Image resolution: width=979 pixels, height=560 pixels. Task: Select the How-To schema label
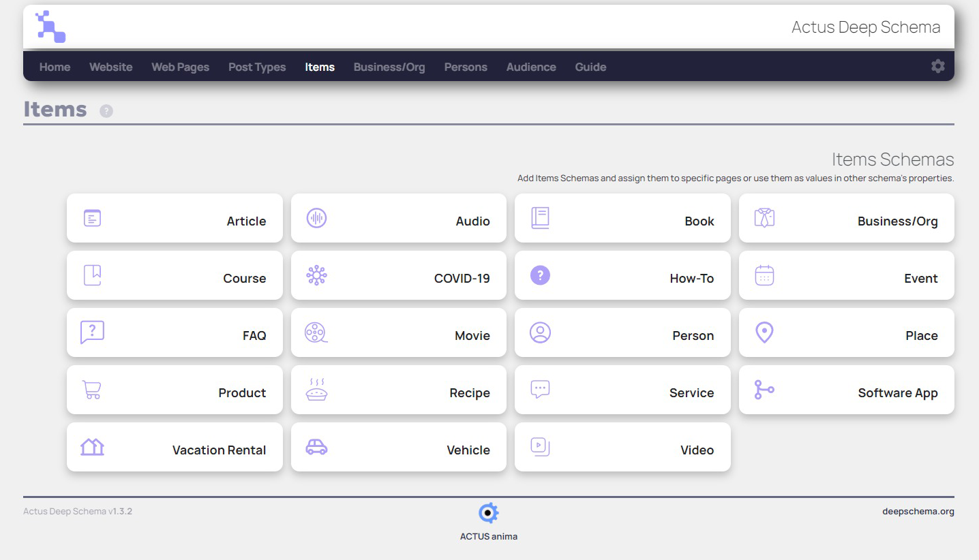(692, 278)
